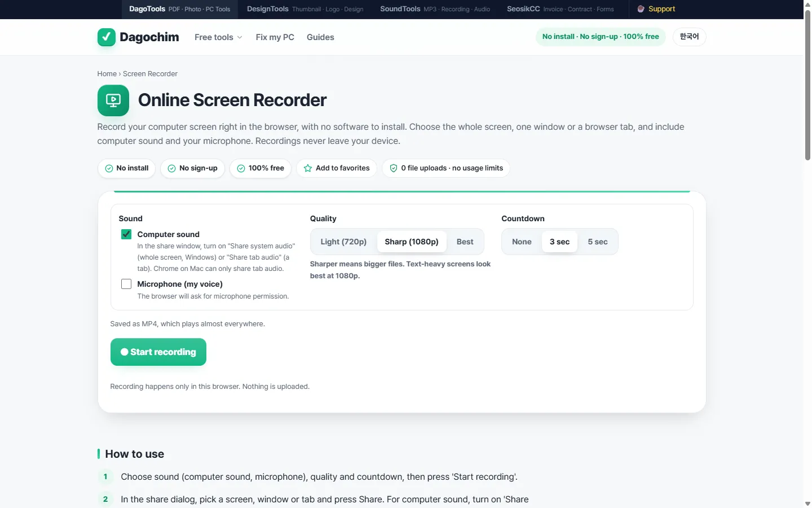Viewport: 812px width, 508px height.
Task: Click the Quality section label
Action: [x=323, y=218]
